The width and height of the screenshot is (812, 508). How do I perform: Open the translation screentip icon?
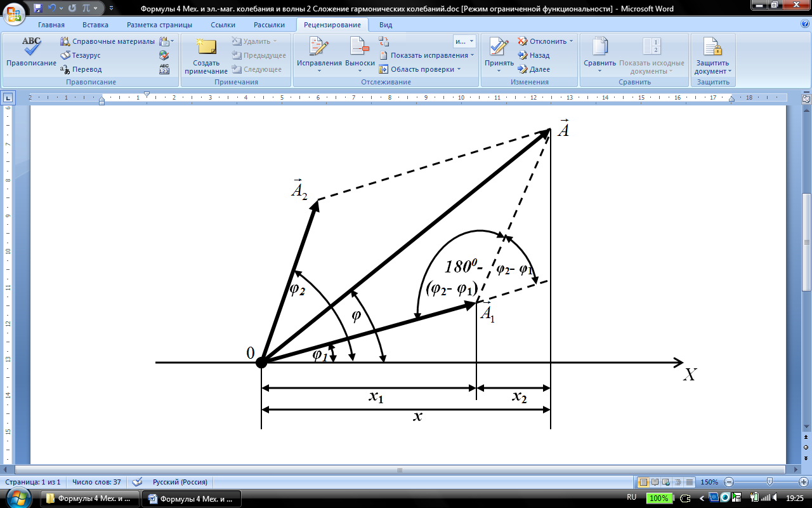pyautogui.click(x=164, y=41)
